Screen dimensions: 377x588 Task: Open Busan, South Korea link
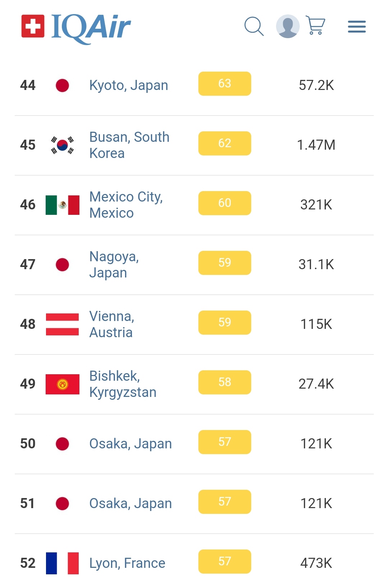coord(129,145)
